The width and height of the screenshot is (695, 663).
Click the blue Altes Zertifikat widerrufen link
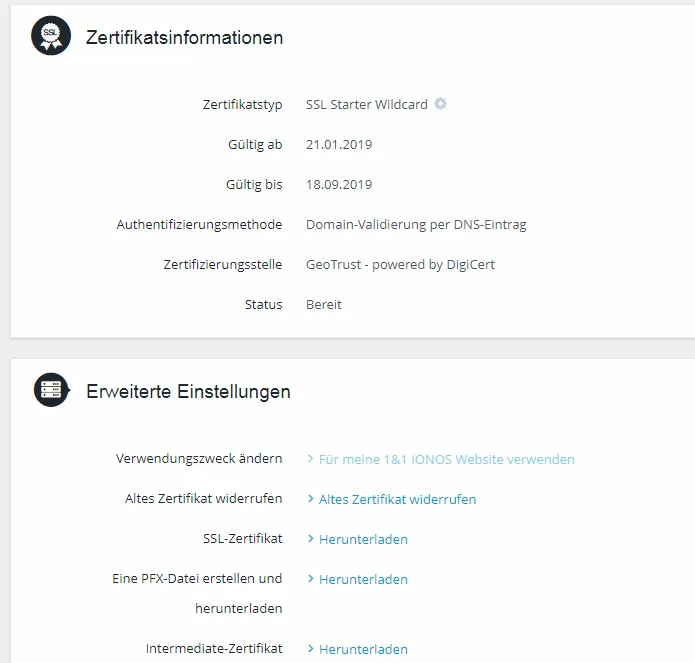(x=398, y=499)
